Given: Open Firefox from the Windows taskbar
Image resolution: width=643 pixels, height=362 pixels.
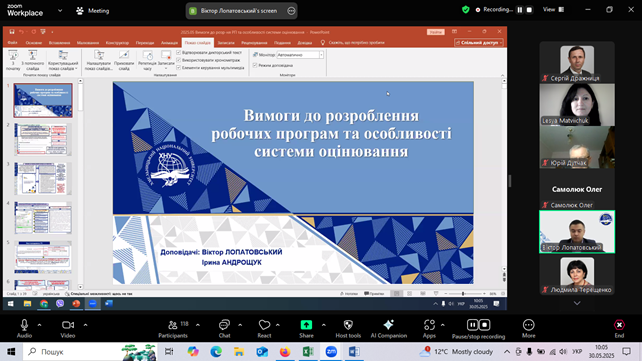Looking at the screenshot, I should click(285, 352).
